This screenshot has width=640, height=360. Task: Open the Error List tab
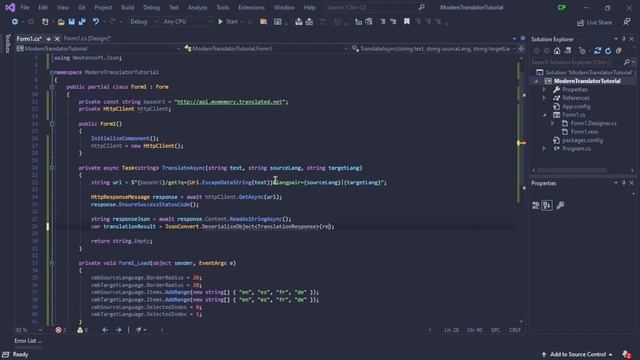28,341
